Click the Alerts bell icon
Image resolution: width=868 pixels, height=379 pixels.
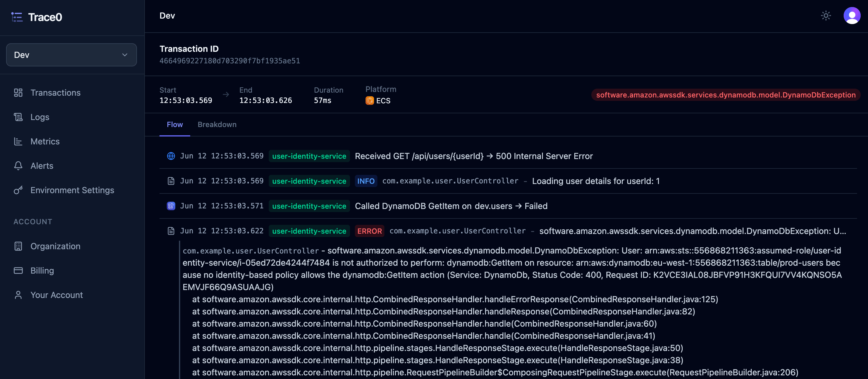tap(18, 165)
